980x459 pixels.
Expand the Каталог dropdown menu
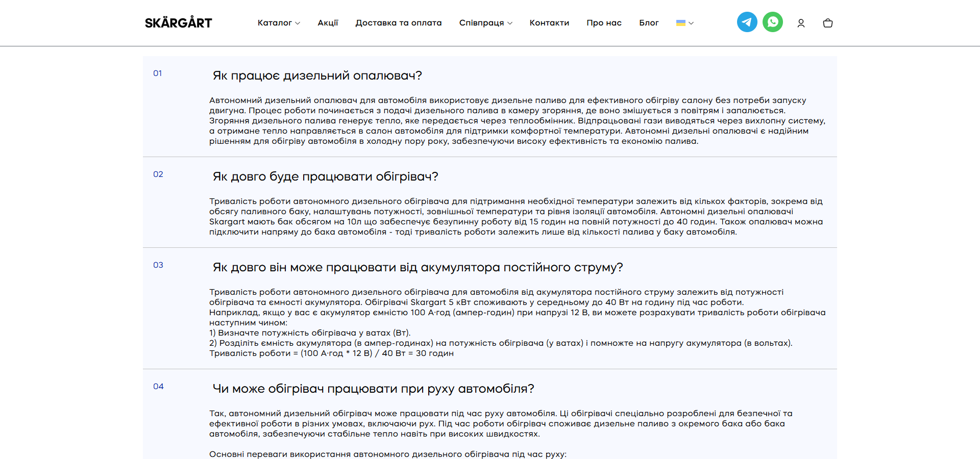(279, 23)
